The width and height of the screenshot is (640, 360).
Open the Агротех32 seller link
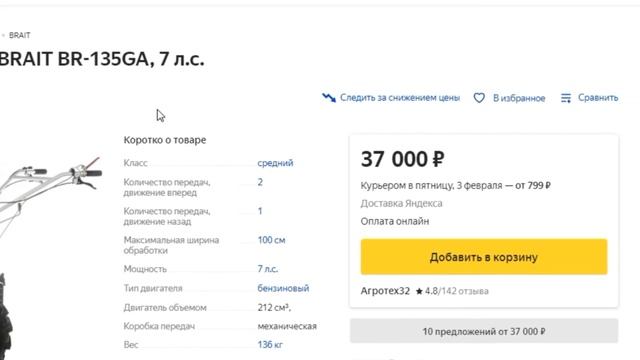385,291
